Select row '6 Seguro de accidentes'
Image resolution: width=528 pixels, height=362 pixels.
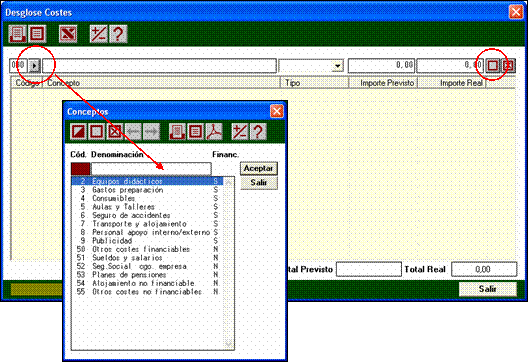pos(147,215)
